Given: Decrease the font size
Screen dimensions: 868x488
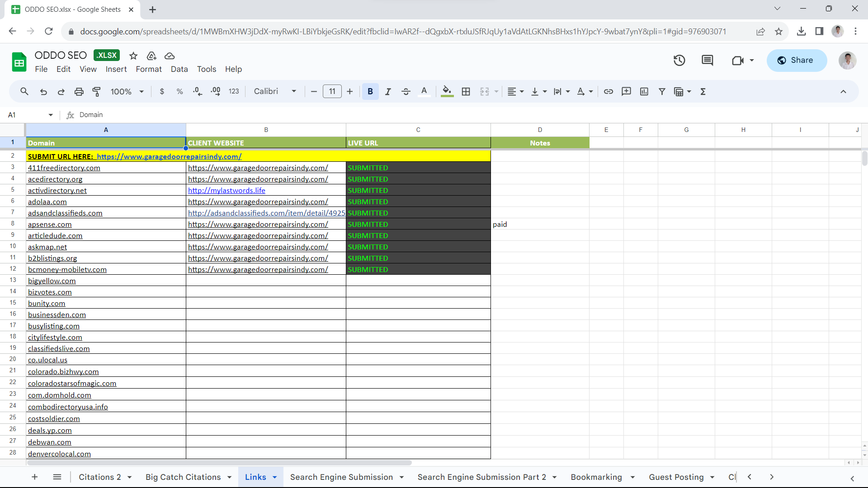Looking at the screenshot, I should (x=314, y=92).
